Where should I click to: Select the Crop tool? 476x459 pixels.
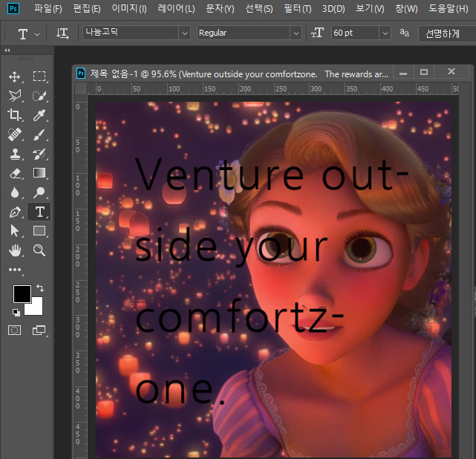coord(15,115)
